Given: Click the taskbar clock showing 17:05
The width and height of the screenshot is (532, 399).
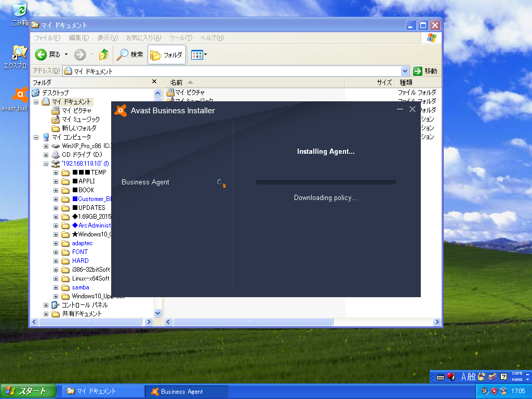Looking at the screenshot, I should point(518,392).
